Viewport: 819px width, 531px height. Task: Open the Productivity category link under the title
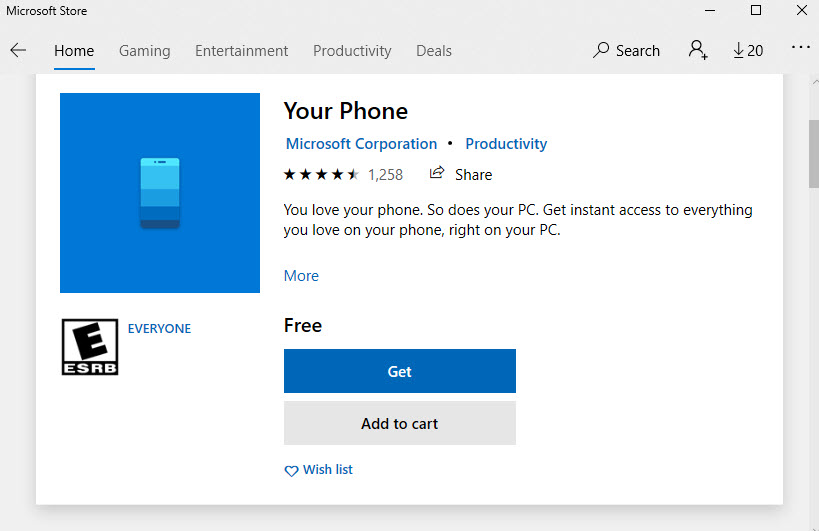pos(506,144)
